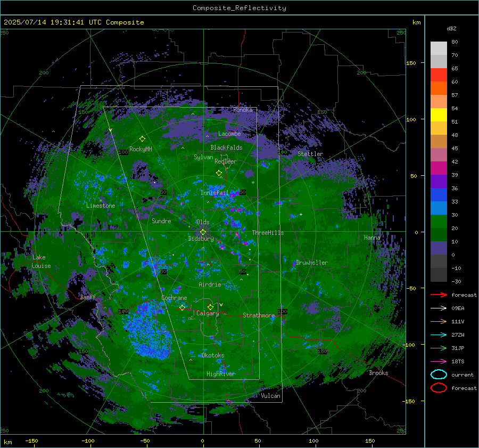Click the current legend label
The image size is (479, 448).
[463, 375]
